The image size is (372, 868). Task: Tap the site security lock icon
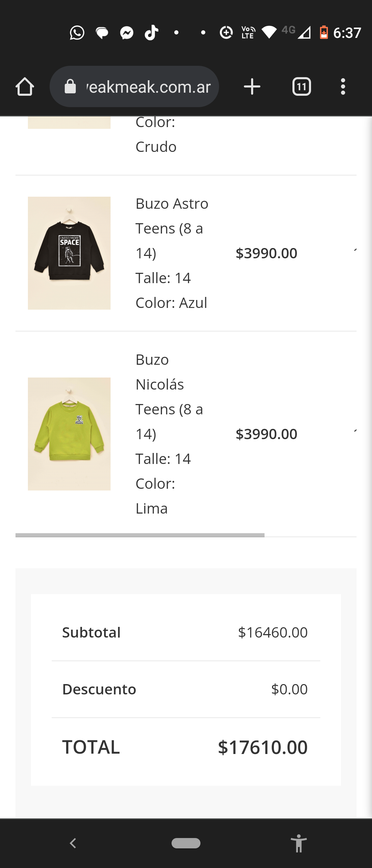point(70,86)
